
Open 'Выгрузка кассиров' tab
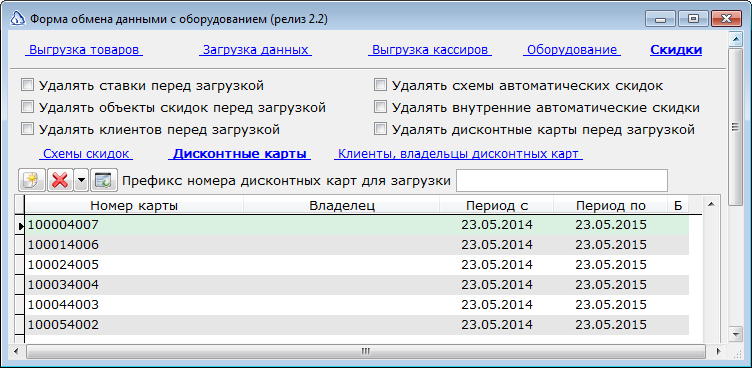click(x=430, y=50)
